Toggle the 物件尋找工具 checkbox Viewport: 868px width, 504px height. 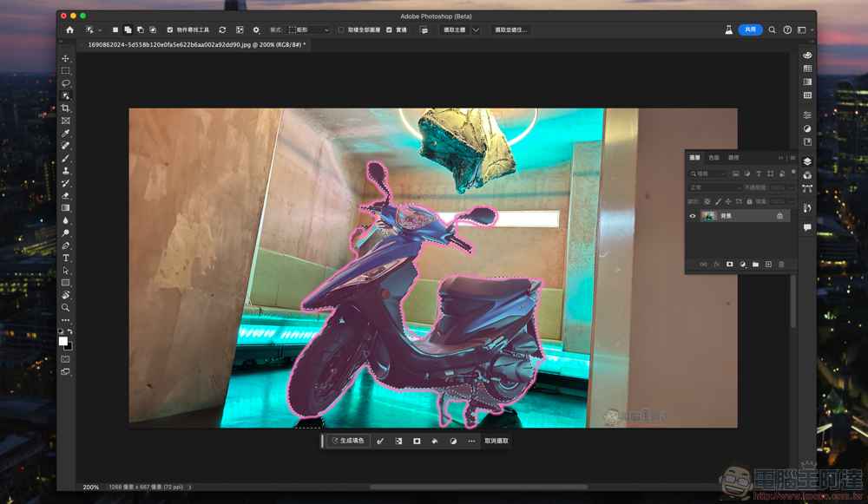click(170, 29)
